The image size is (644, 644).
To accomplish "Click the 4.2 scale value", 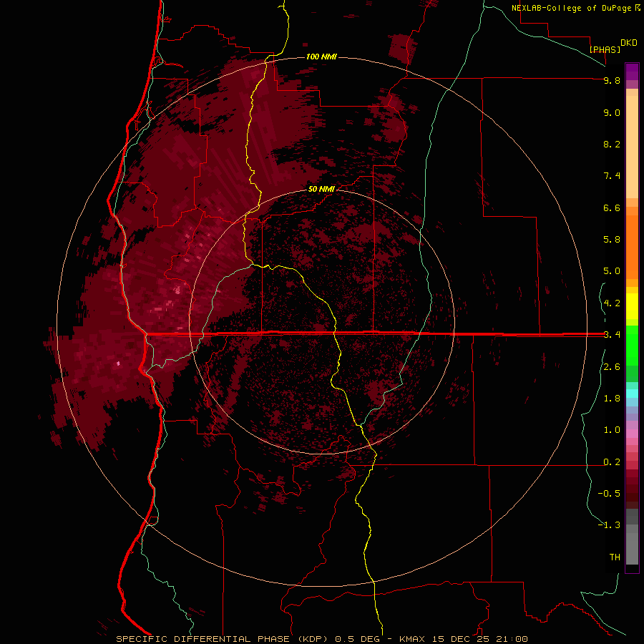I will pos(612,303).
